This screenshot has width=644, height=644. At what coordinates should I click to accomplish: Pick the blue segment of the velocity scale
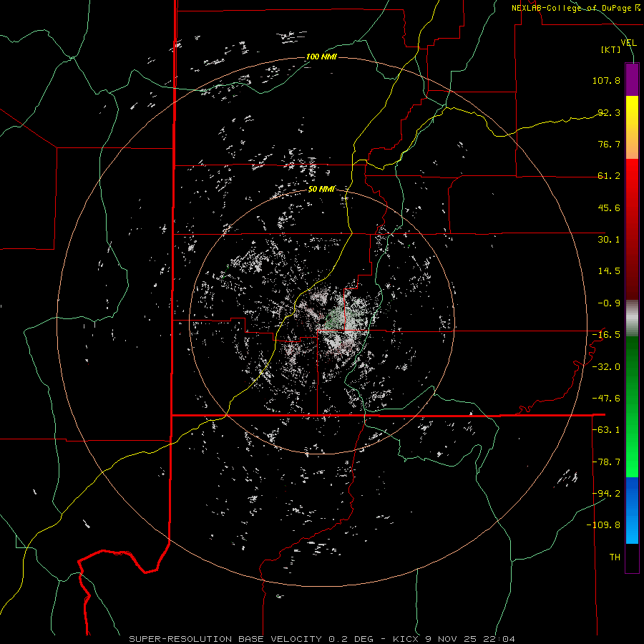pos(632,510)
